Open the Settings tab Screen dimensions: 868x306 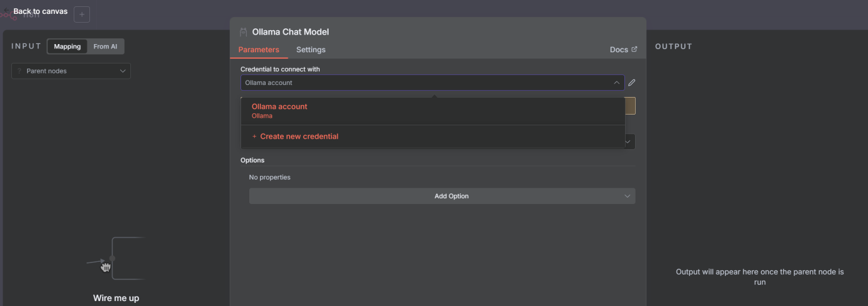pyautogui.click(x=311, y=50)
